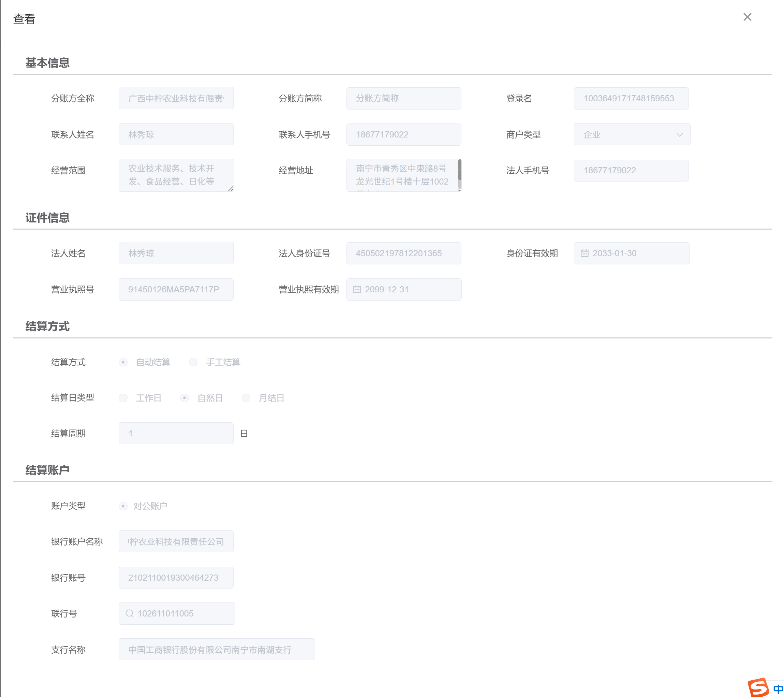Viewport: 784px width, 697px height.
Task: Choose 月结日 settlement day type
Action: coord(246,398)
